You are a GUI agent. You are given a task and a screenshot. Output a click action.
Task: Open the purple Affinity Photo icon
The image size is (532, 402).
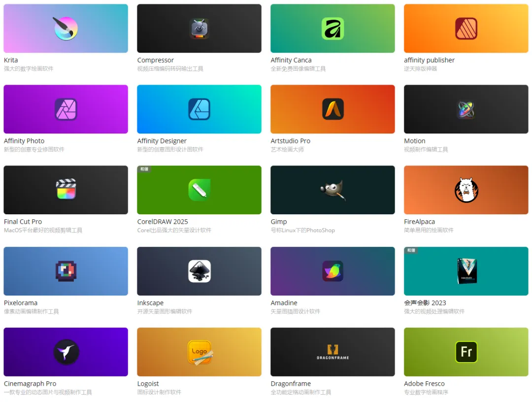(x=66, y=109)
